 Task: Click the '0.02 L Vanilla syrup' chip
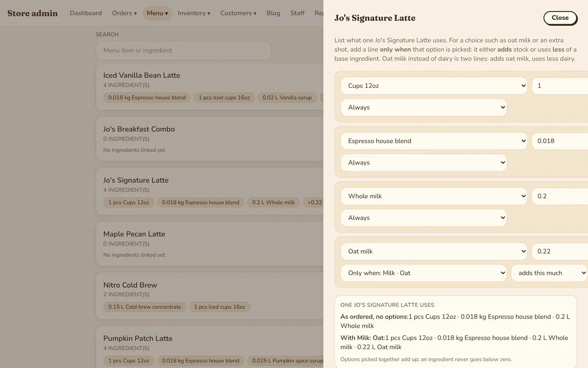(287, 98)
